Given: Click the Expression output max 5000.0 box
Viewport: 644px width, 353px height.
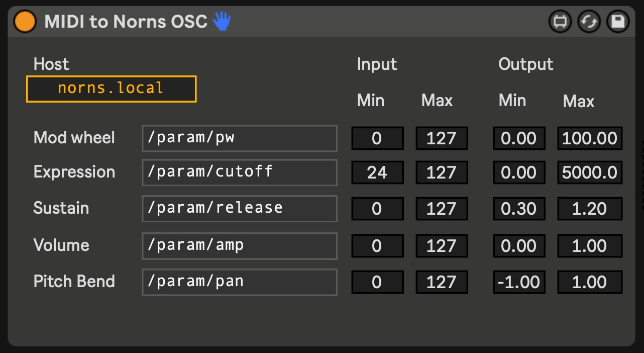Looking at the screenshot, I should 590,172.
